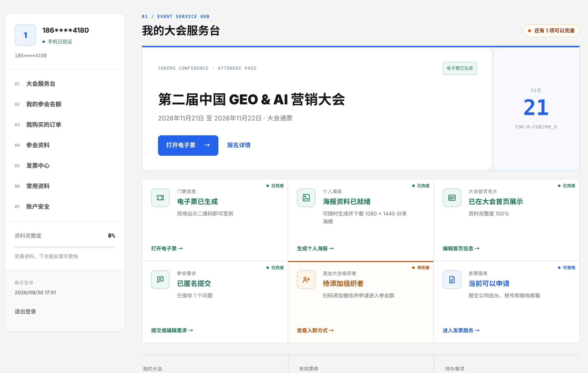Click the 手机已验证 status text
Viewport: 588px width, 373px height.
(x=60, y=42)
